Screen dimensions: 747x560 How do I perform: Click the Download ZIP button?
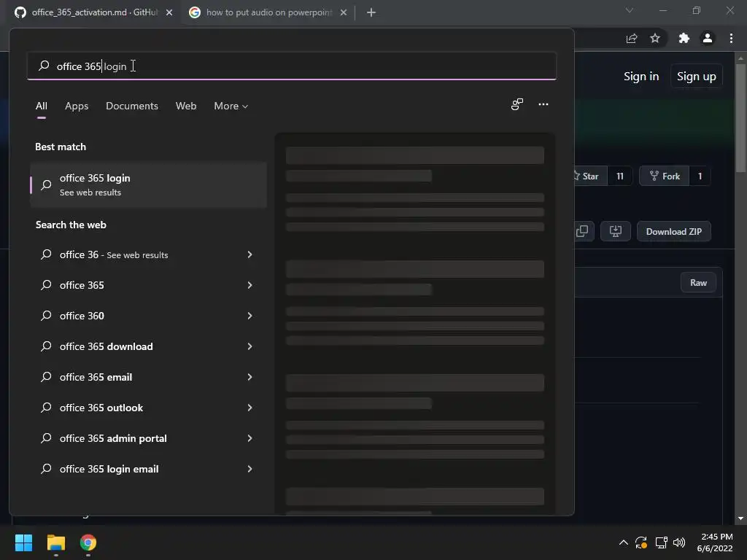pyautogui.click(x=673, y=231)
